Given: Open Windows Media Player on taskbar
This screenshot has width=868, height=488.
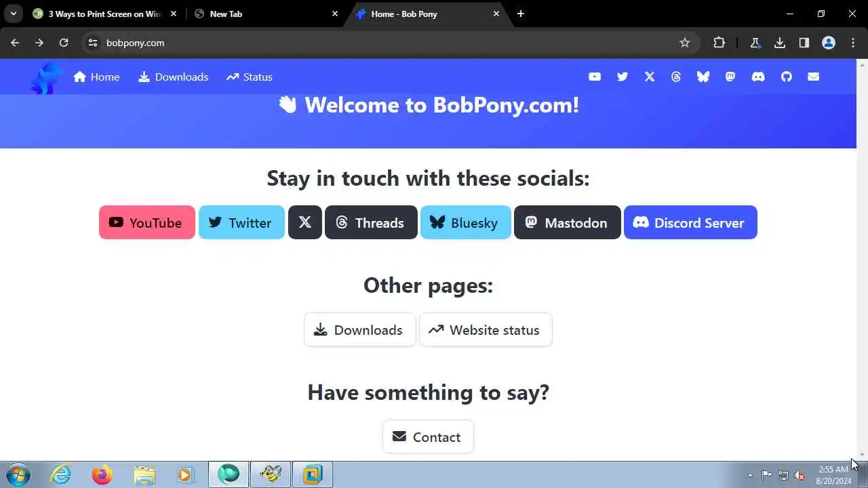Looking at the screenshot, I should coord(185,474).
